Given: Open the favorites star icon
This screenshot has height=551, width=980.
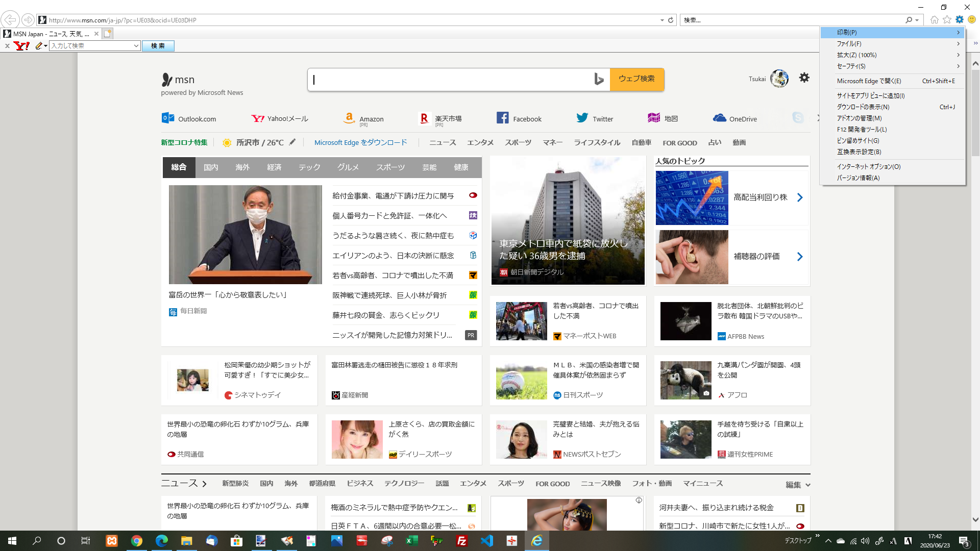Looking at the screenshot, I should coord(947,19).
